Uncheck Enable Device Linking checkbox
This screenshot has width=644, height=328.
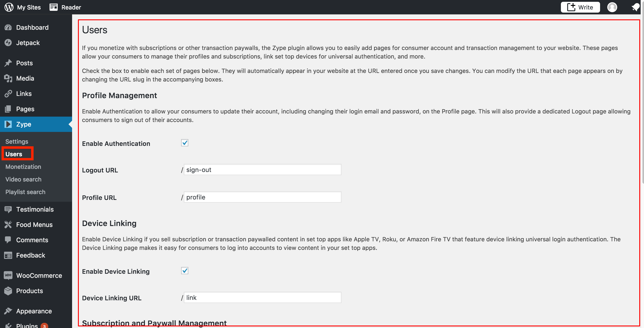tap(184, 271)
